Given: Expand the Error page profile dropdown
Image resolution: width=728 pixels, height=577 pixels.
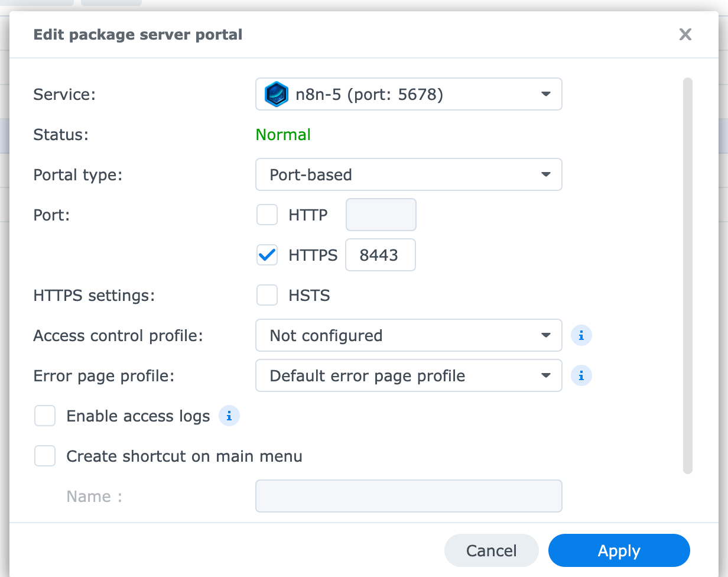Looking at the screenshot, I should click(408, 376).
